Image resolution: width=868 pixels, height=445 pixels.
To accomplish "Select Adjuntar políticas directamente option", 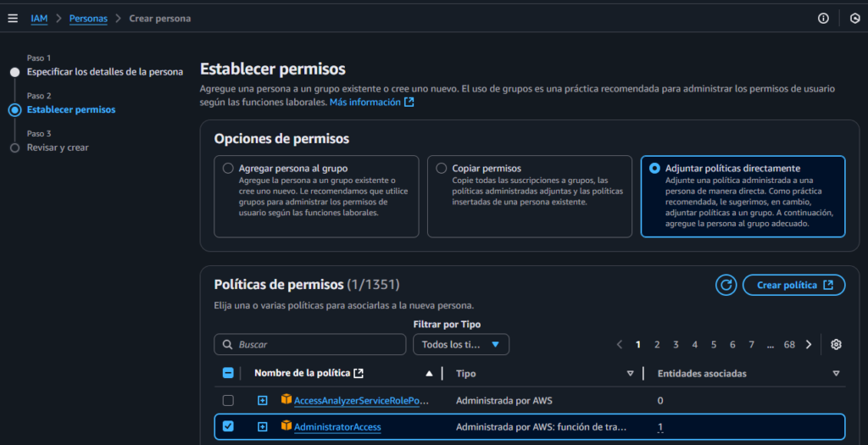I will (x=655, y=169).
